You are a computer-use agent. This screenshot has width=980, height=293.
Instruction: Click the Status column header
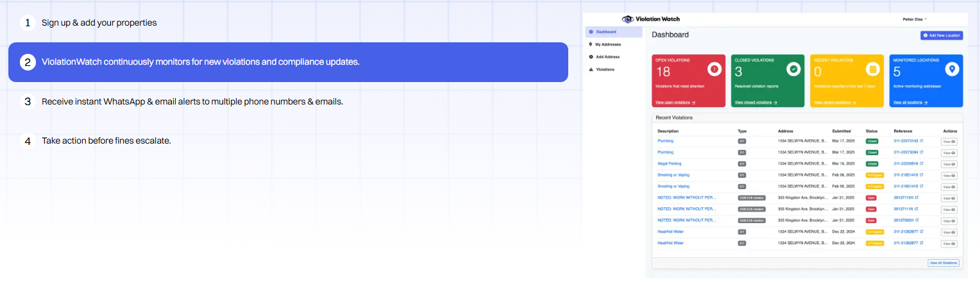(872, 131)
